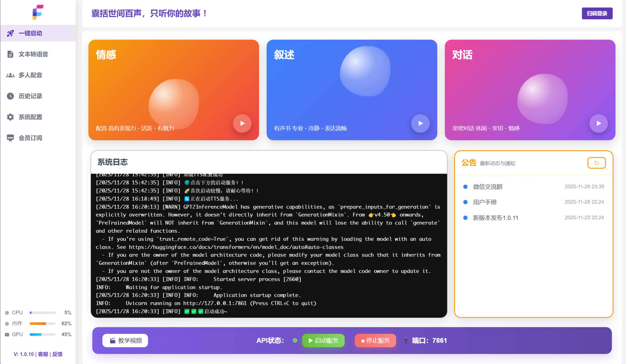The width and height of the screenshot is (626, 364).
Task: Click the 扫码登录 login button
Action: pos(597,13)
